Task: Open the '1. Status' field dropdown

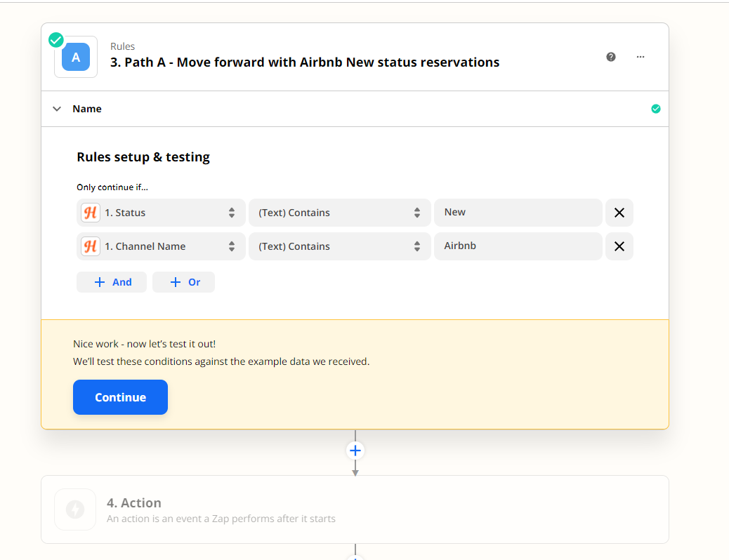Action: tap(161, 213)
